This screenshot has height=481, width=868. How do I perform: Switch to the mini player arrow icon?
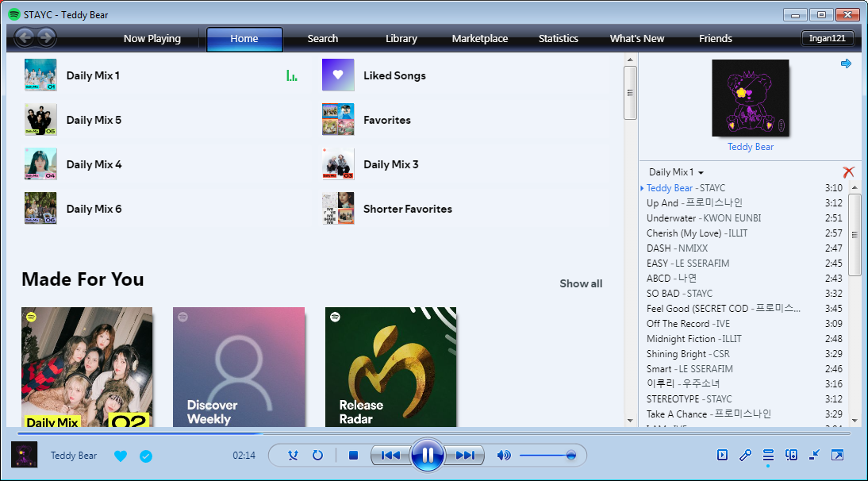814,455
